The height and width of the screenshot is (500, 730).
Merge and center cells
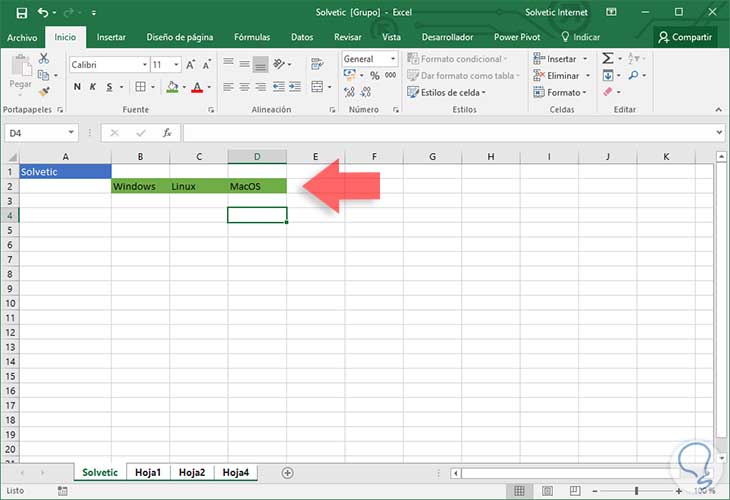(317, 87)
